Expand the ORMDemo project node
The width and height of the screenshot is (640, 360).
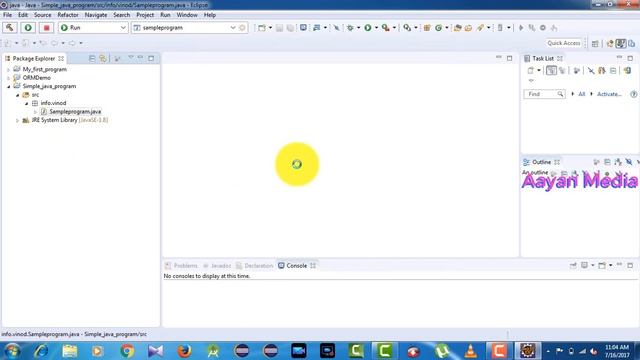pos(8,78)
